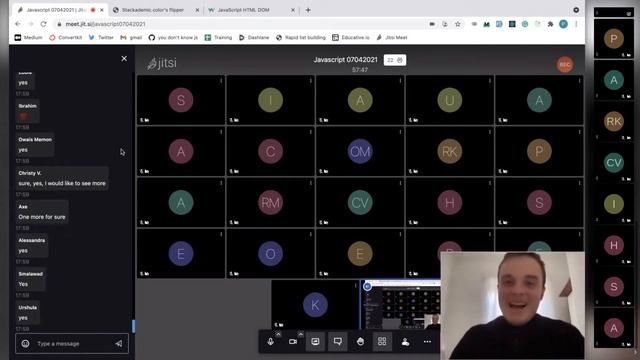Toggle microphone mute in toolbar
Image resolution: width=640 pixels, height=360 pixels.
coord(270,342)
